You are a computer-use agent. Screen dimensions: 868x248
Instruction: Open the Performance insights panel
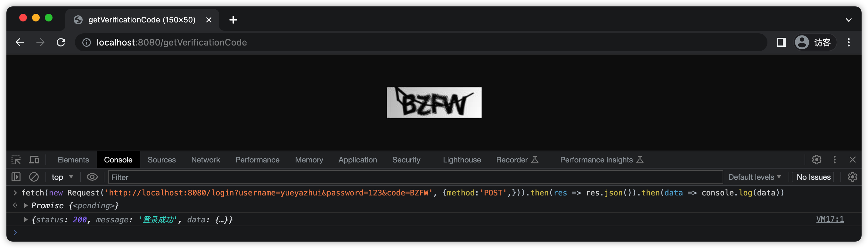pos(602,160)
